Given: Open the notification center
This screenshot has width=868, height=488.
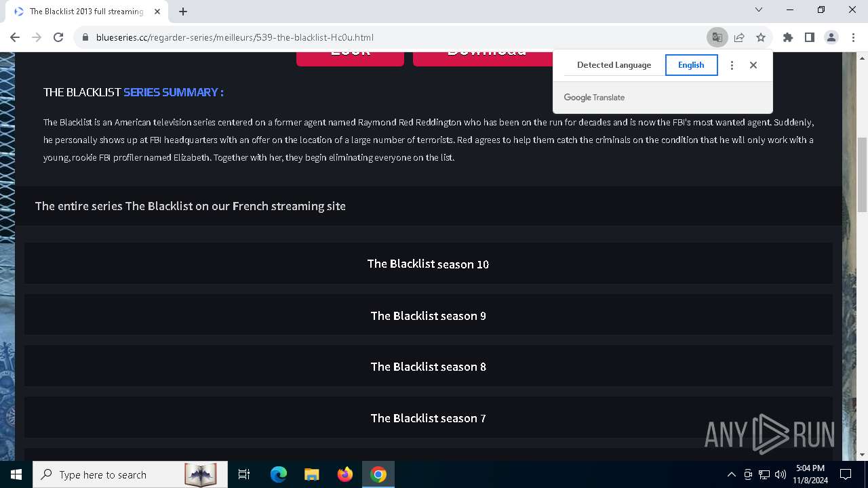Looking at the screenshot, I should click(x=846, y=474).
